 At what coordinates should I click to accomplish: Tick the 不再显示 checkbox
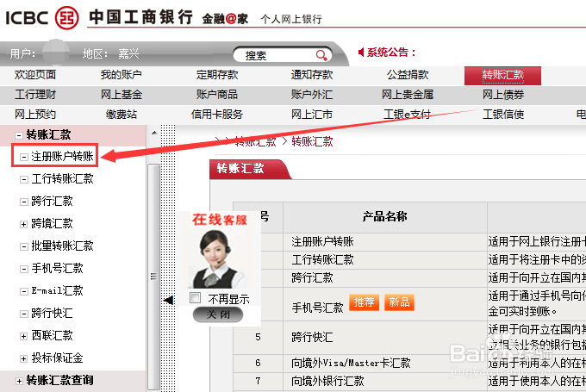pyautogui.click(x=195, y=298)
